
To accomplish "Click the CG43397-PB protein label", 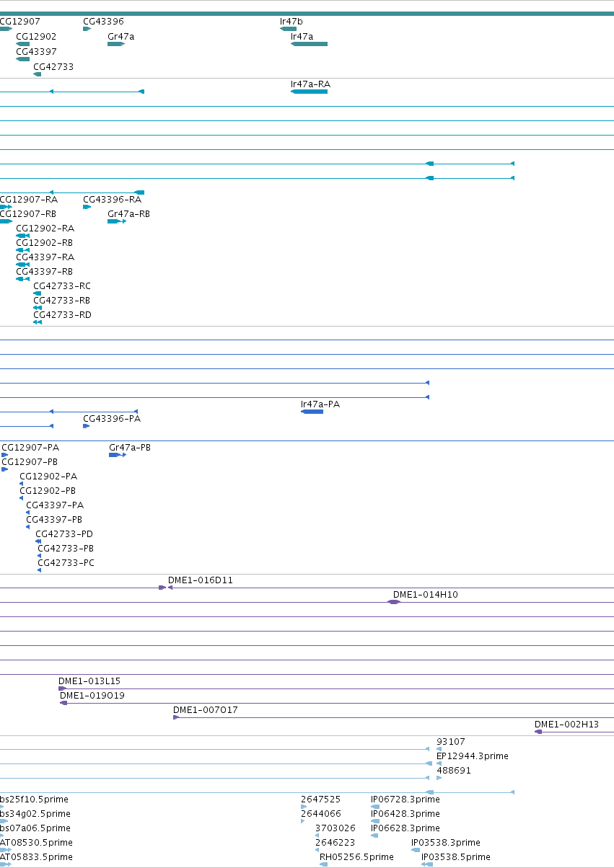I will [x=54, y=519].
